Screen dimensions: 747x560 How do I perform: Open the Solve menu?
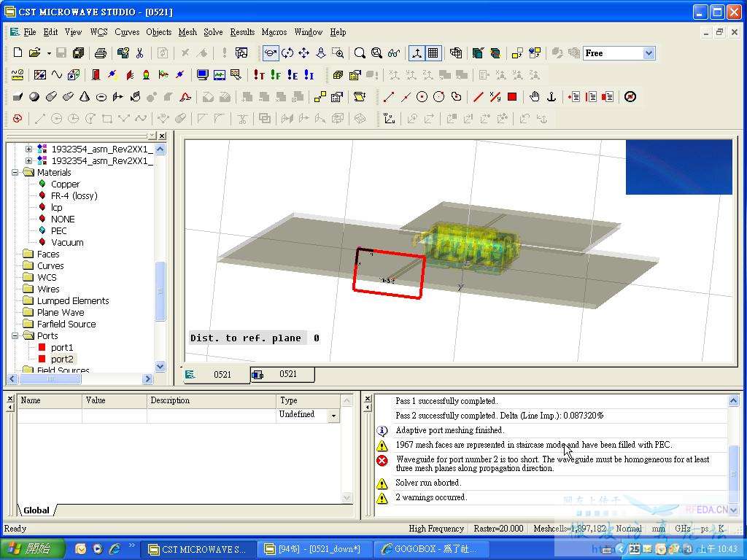click(213, 32)
